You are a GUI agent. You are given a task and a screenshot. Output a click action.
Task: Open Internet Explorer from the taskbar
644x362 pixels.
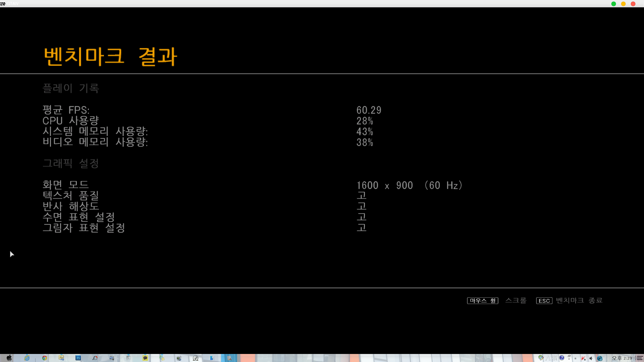click(27, 358)
